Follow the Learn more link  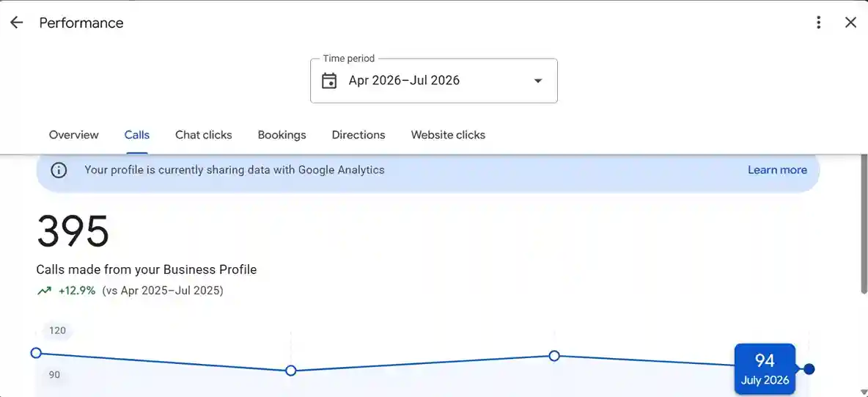point(777,170)
